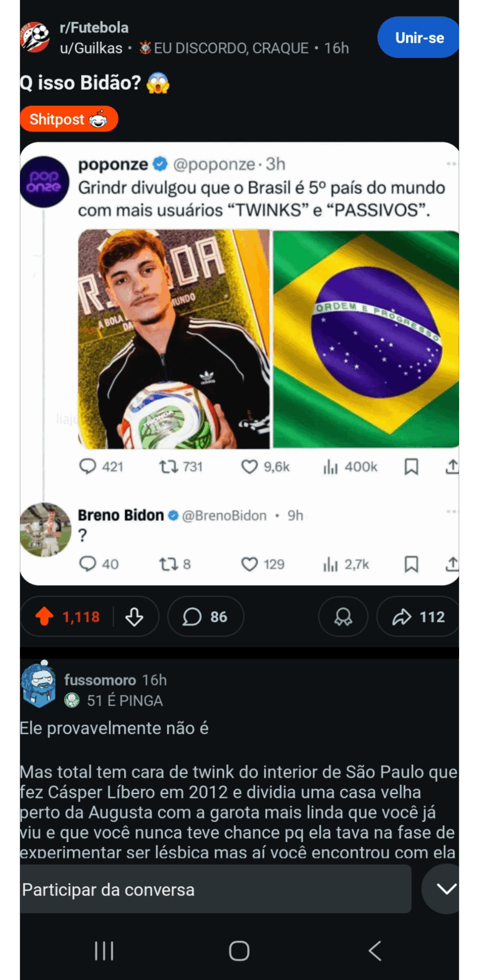Open the 86 comments button
Viewport: 479px width, 980px height.
pos(205,617)
